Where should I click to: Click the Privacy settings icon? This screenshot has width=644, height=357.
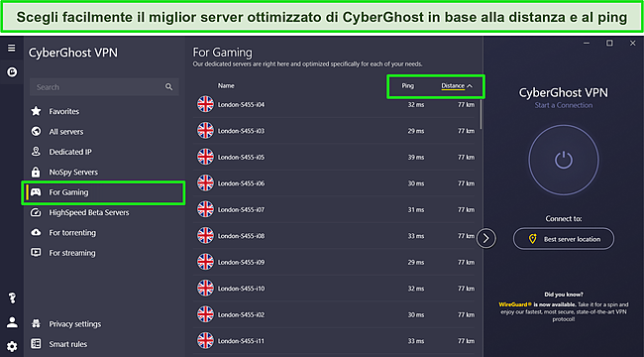36,323
